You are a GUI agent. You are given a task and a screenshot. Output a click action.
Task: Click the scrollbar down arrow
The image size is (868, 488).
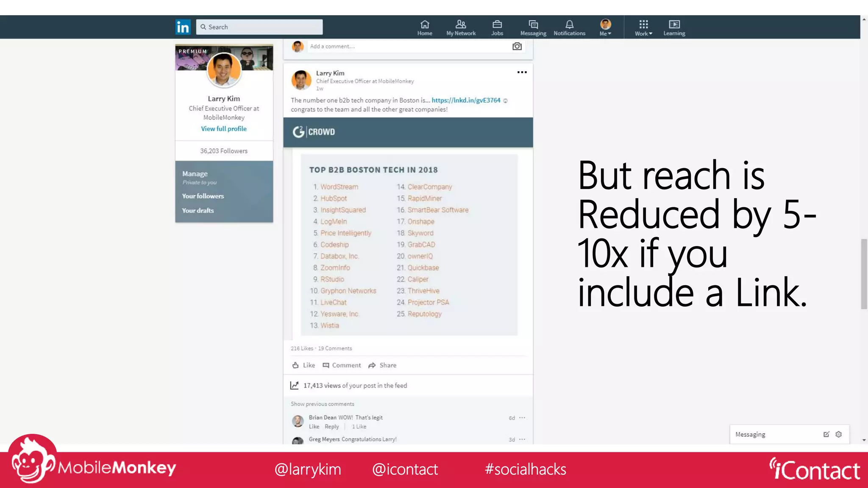tap(864, 441)
